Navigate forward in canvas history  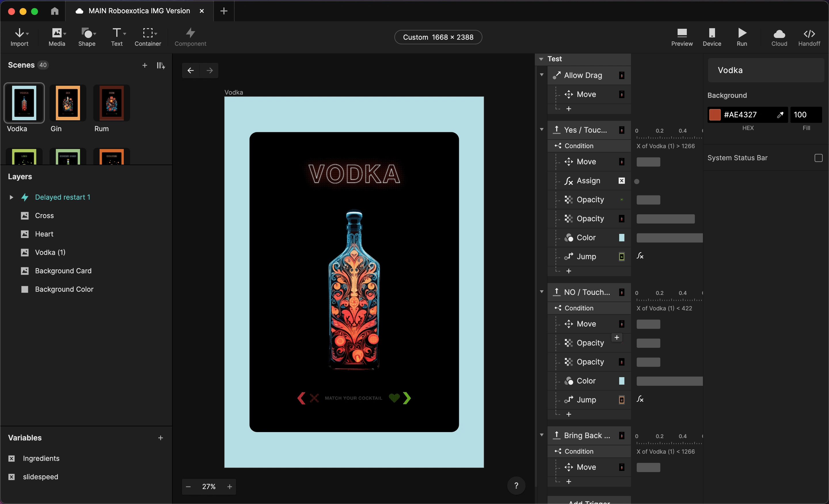pos(210,70)
